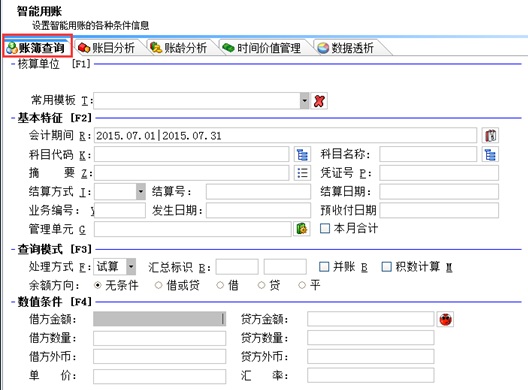Screen dimensions: 528x390
Task: Click the tree icon beside 科目代码 field
Action: (x=302, y=155)
